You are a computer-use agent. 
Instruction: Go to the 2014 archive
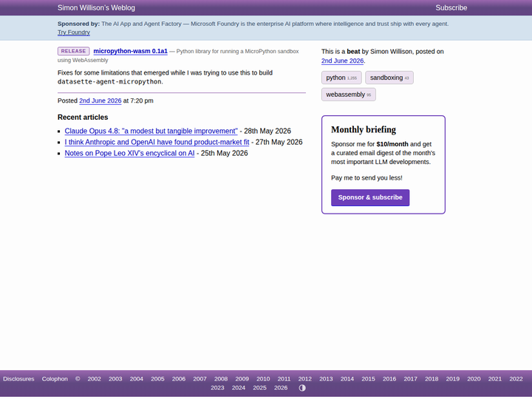[347, 378]
